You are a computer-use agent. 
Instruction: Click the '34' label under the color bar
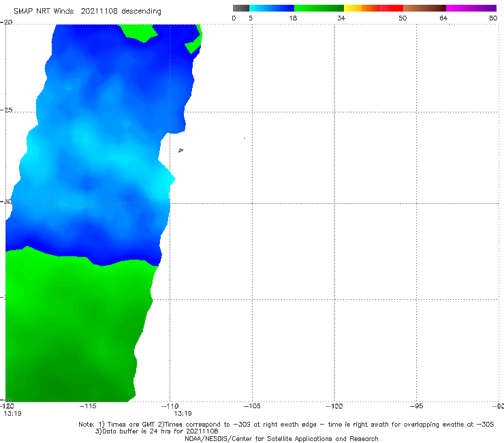tap(341, 18)
